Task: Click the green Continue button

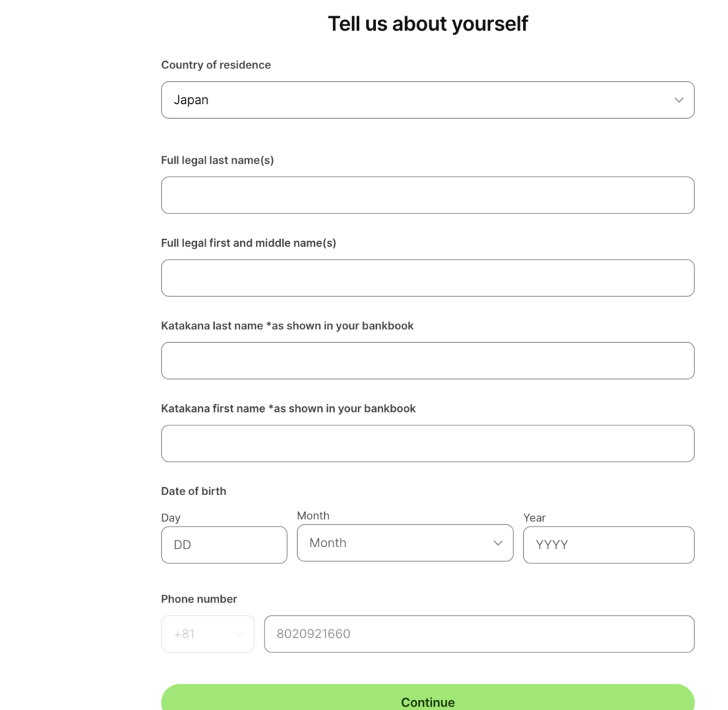Action: [427, 697]
